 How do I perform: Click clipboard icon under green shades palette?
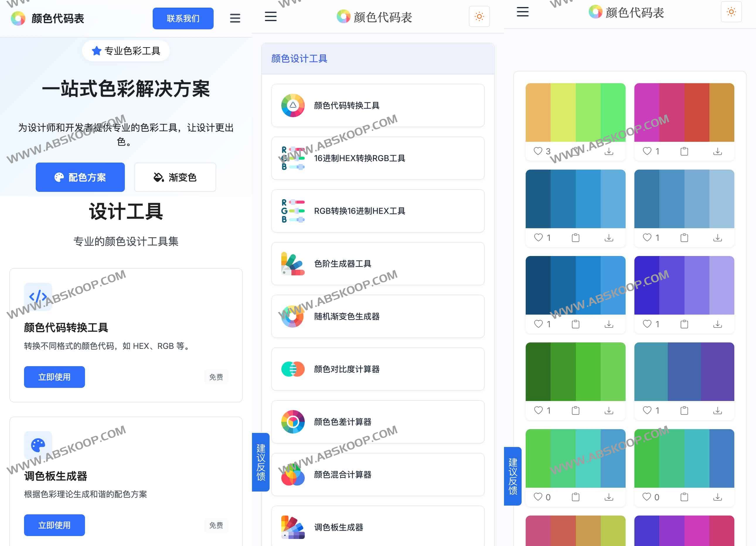point(575,411)
